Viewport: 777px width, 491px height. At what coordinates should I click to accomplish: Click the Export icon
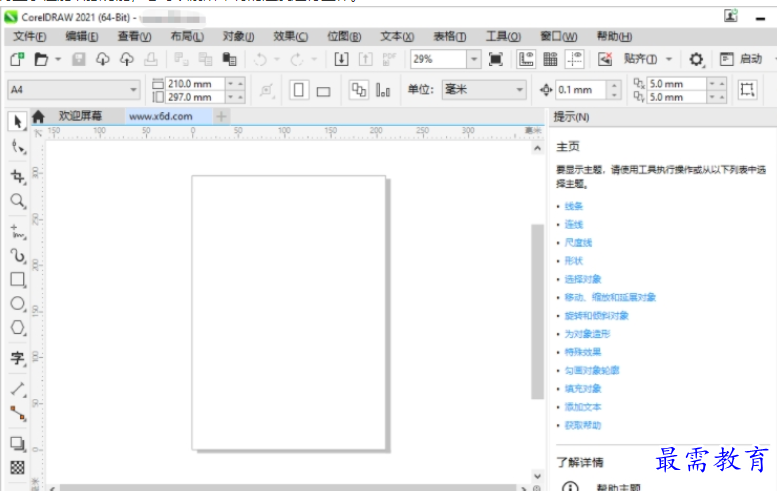365,59
